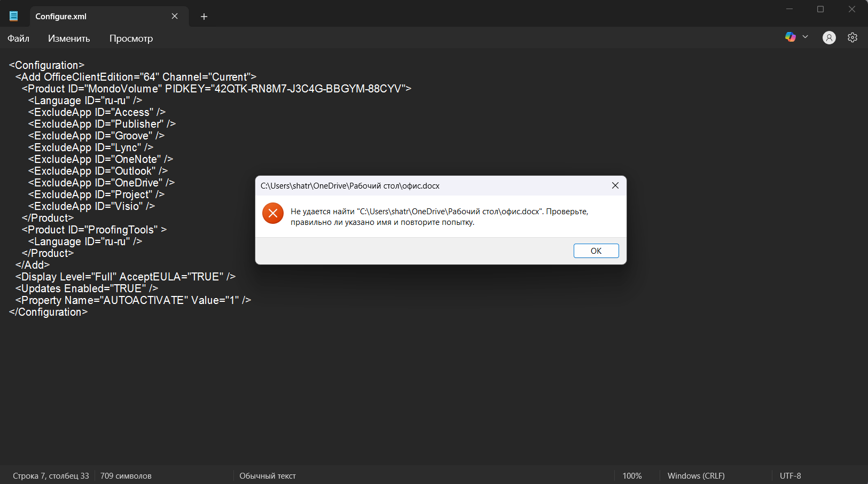Click the ExcludeApp ID="Lync" line
The height and width of the screenshot is (484, 868).
tap(91, 147)
